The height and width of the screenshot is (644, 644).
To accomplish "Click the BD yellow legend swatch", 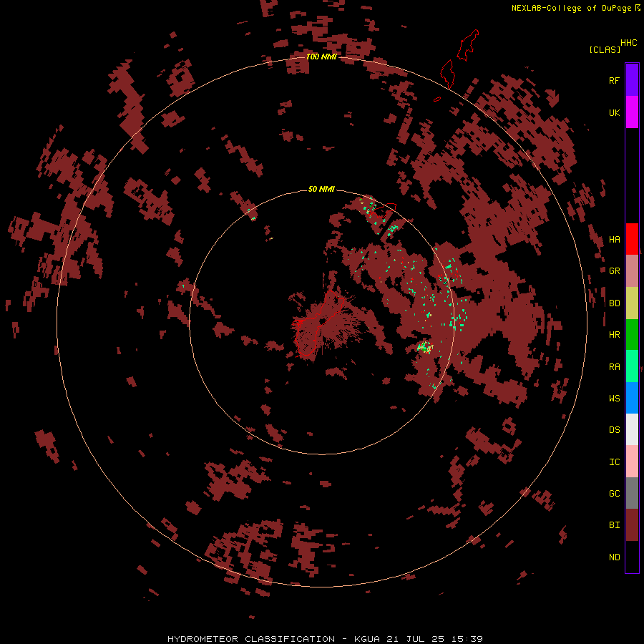I will (x=632, y=303).
